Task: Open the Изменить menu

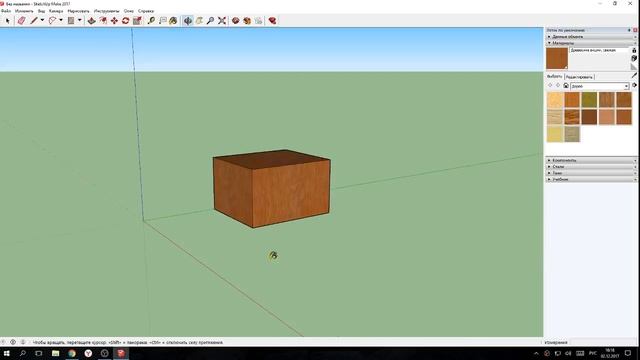Action: (x=24, y=11)
